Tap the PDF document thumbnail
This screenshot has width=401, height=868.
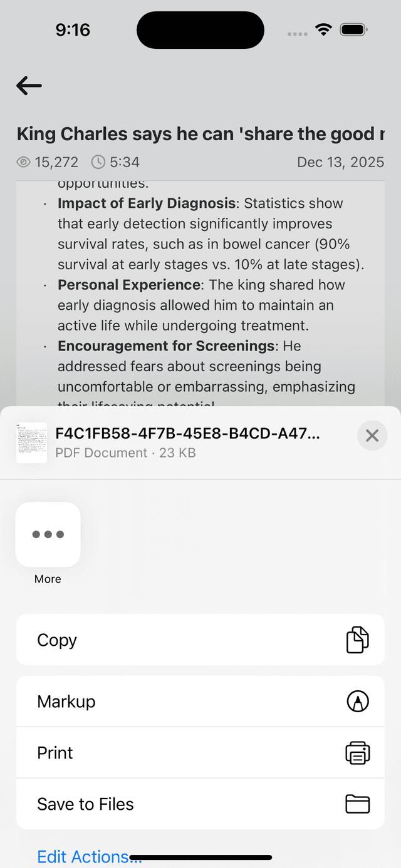(31, 442)
